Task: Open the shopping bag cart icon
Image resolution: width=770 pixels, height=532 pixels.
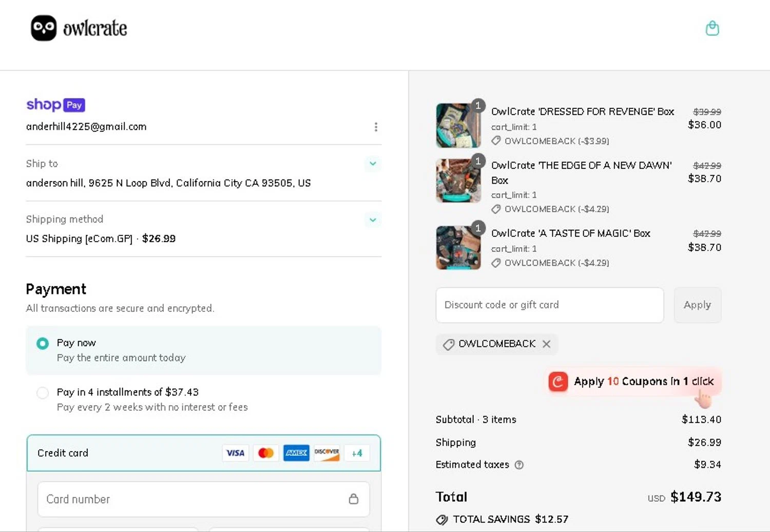Action: tap(712, 28)
